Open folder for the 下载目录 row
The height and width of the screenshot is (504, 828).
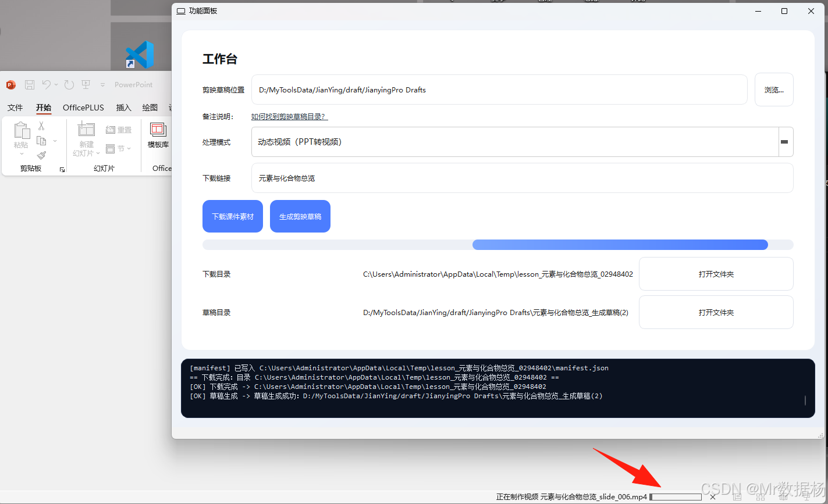click(x=716, y=274)
